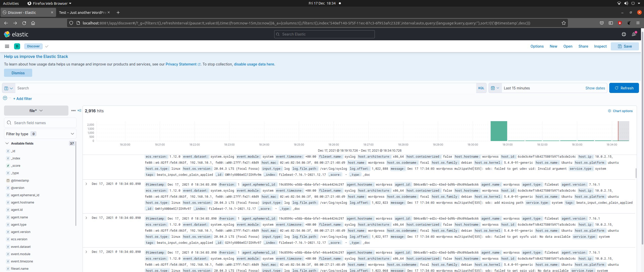Image resolution: width=644 pixels, height=272 pixels.
Task: Collapse the Available fields section
Action: [7, 143]
